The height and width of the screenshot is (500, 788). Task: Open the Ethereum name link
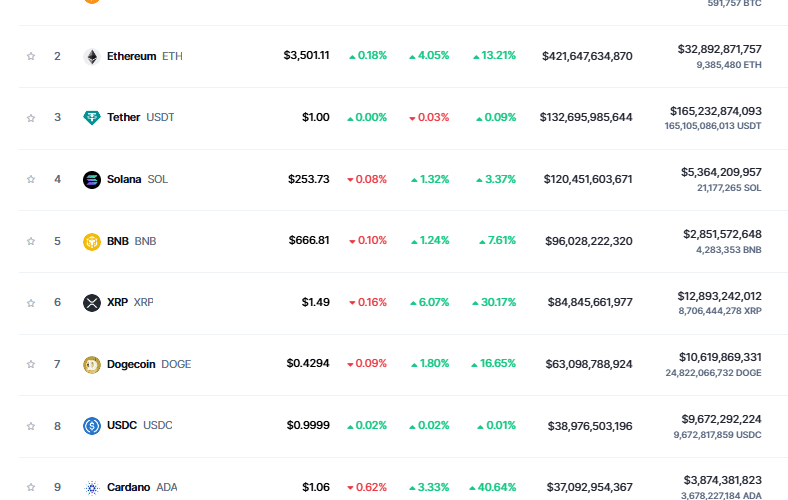coord(131,56)
